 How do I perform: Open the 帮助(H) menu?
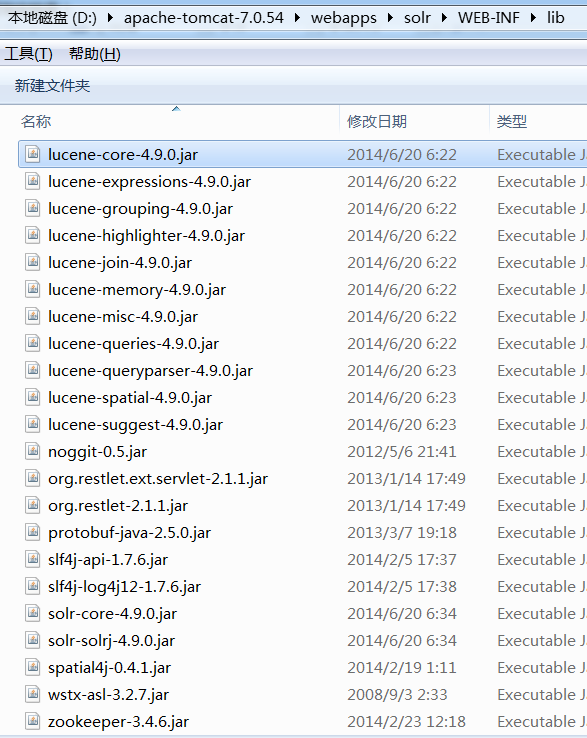click(95, 54)
